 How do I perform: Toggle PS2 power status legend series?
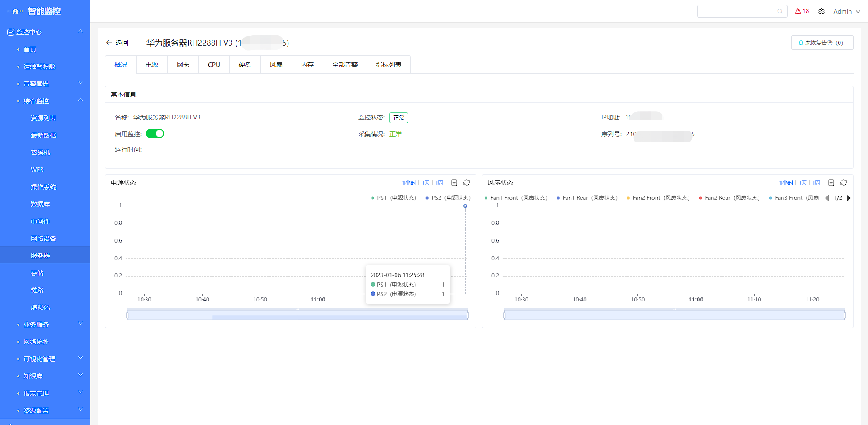[448, 198]
